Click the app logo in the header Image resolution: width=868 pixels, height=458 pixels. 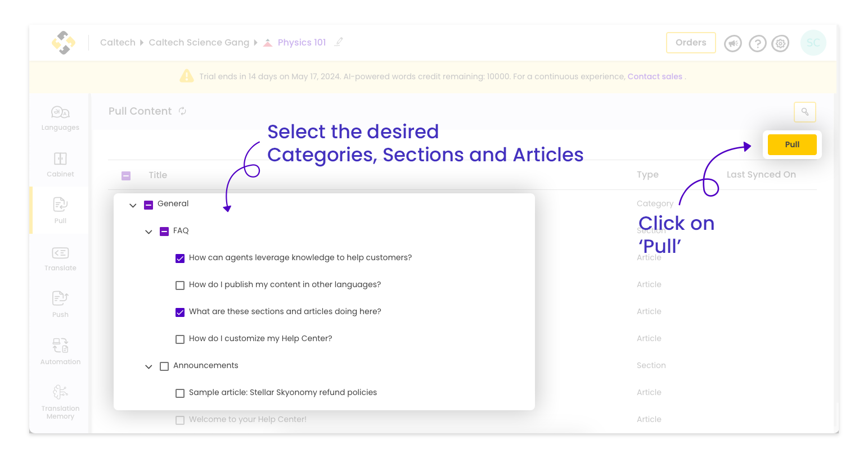(64, 43)
